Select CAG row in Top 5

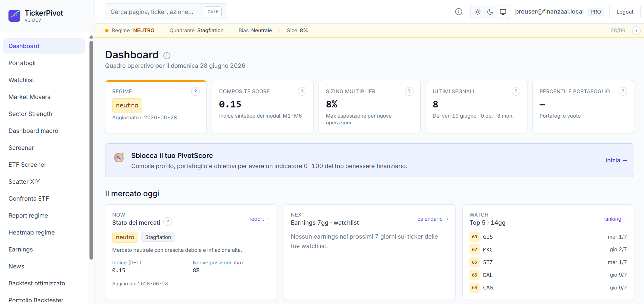(x=548, y=288)
